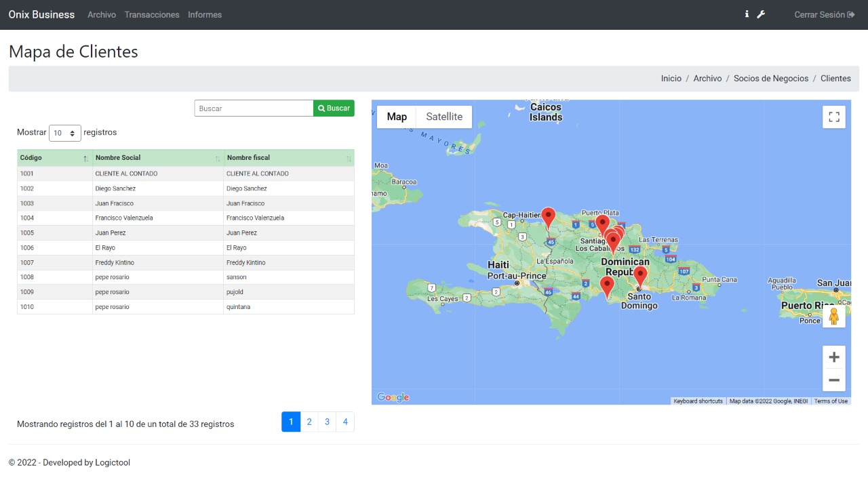The image size is (868, 488).
Task: Open the Archivo menu
Action: pos(102,14)
